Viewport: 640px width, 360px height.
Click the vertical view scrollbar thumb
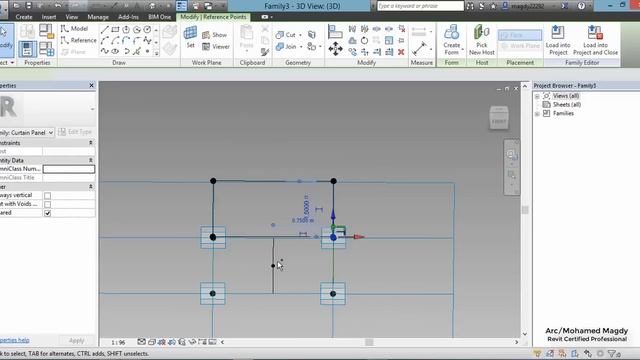tap(525, 210)
